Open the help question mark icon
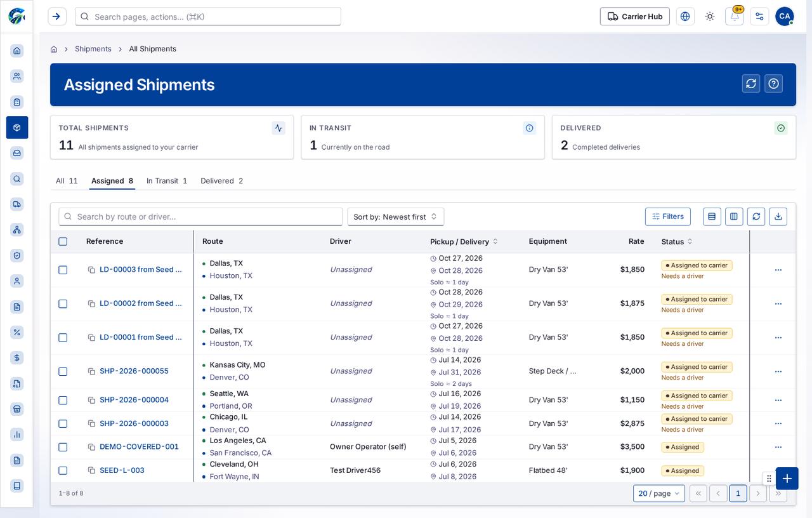This screenshot has height=518, width=812. coord(773,84)
